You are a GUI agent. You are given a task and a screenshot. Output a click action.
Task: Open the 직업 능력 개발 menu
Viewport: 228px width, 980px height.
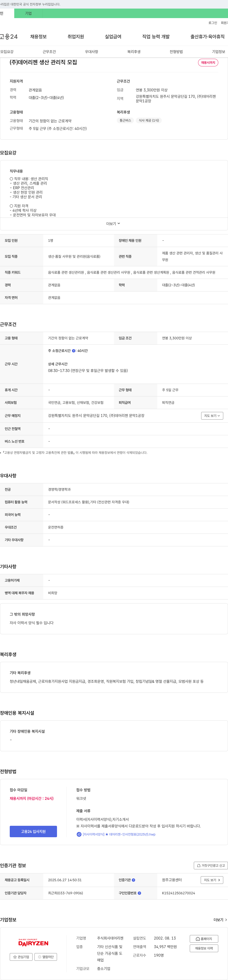[156, 36]
